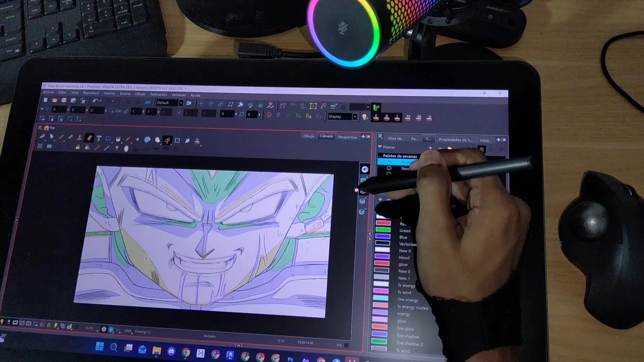This screenshot has width=644, height=362.
Task: Toggle the closed padlock icon in tools toolbar
Action: pos(78,147)
